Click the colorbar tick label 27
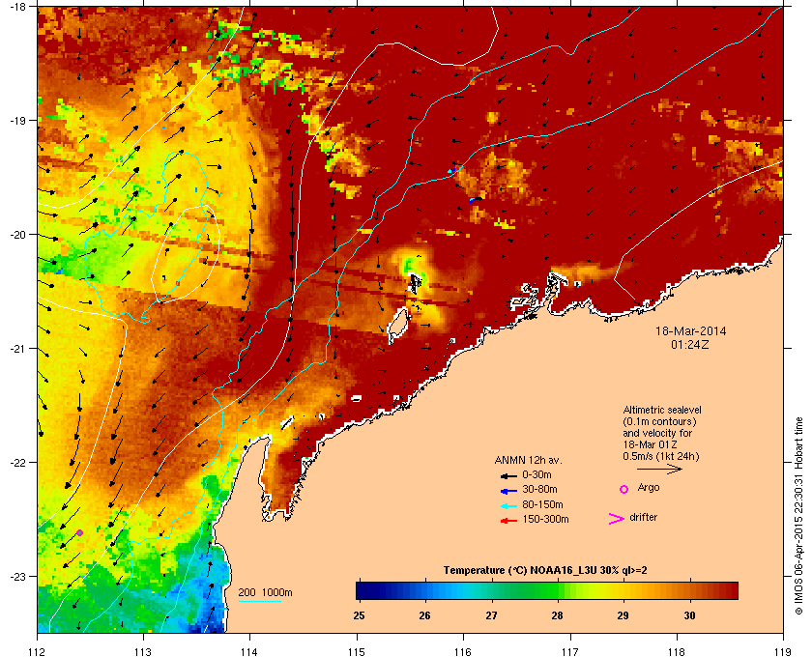 (491, 615)
